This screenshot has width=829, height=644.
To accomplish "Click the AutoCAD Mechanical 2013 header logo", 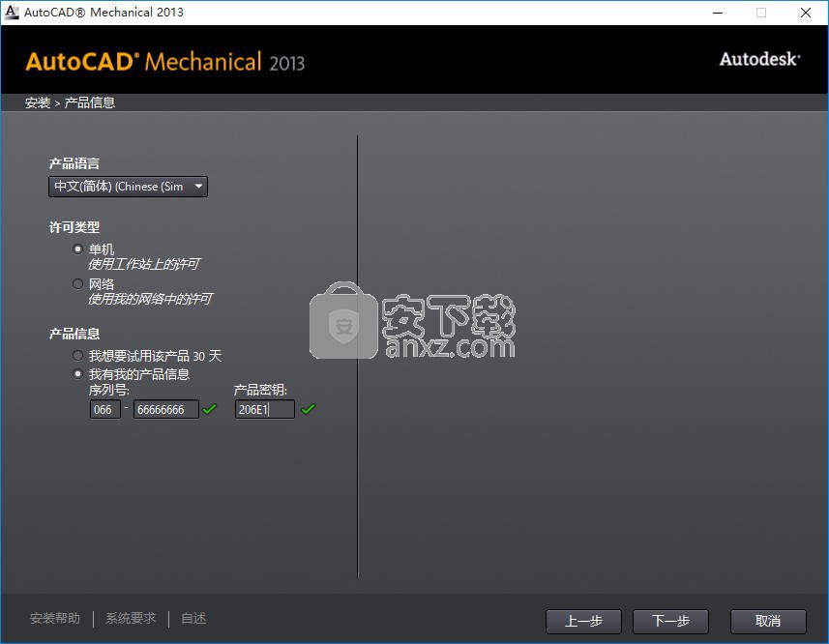I will click(x=165, y=62).
